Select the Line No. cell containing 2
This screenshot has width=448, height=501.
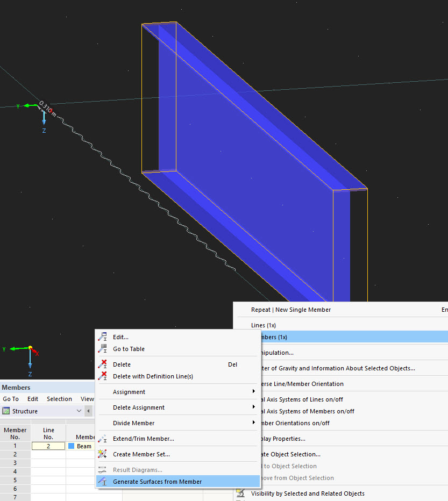pos(48,446)
